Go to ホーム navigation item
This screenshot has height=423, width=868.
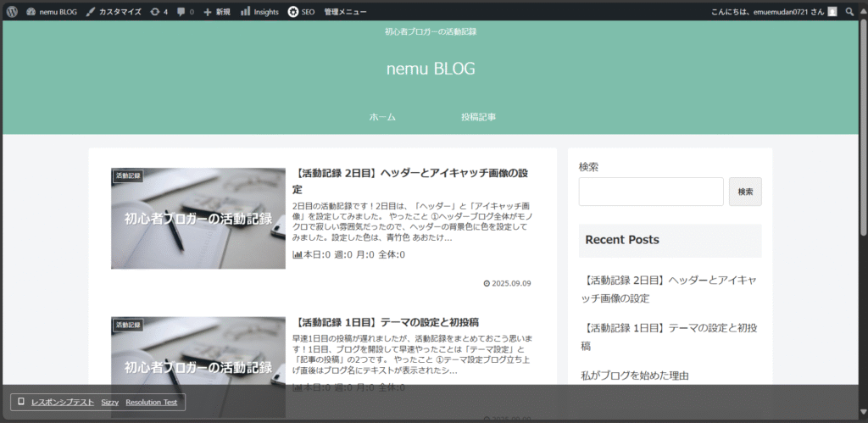coord(382,117)
